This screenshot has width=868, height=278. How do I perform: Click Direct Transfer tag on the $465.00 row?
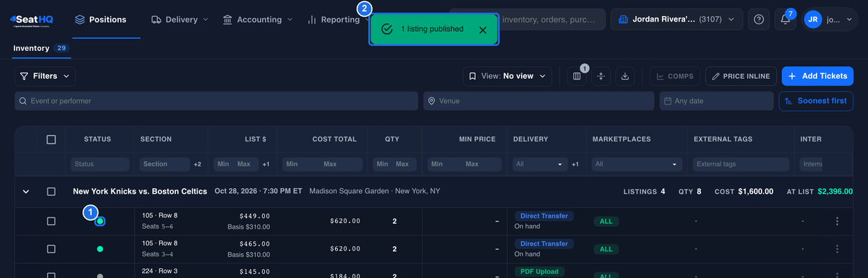tap(544, 244)
